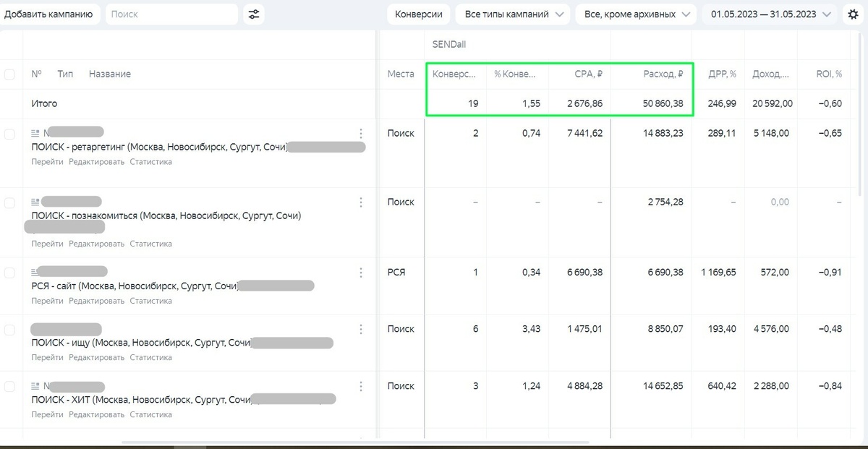Expand the Все, кроме архивных dropdown
Image resolution: width=868 pixels, height=449 pixels.
636,14
